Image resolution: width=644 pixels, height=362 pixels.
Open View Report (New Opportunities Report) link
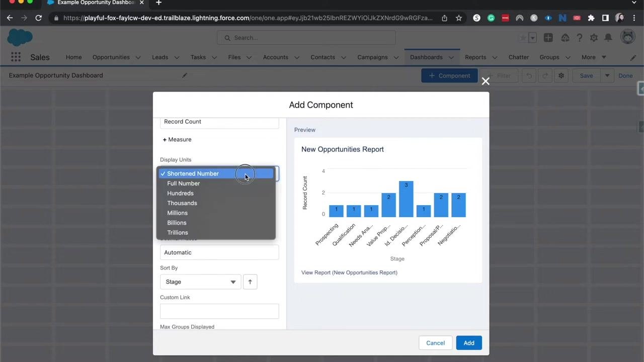point(349,273)
